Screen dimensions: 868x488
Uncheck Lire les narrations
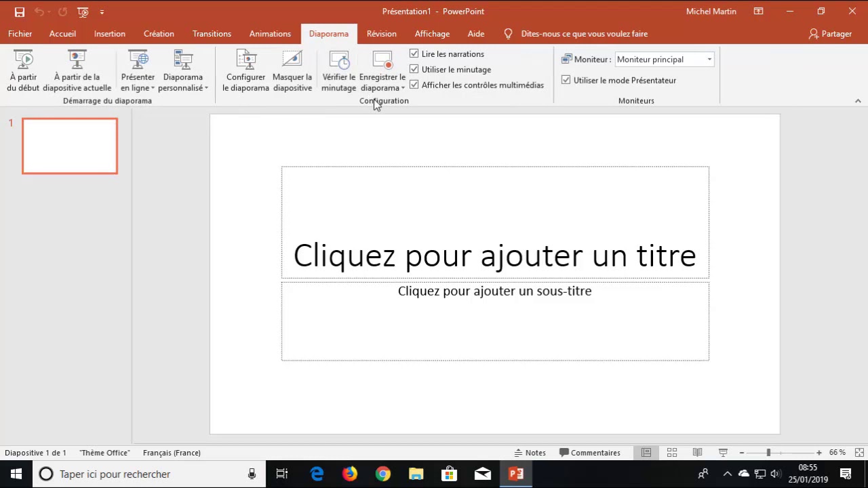(414, 54)
